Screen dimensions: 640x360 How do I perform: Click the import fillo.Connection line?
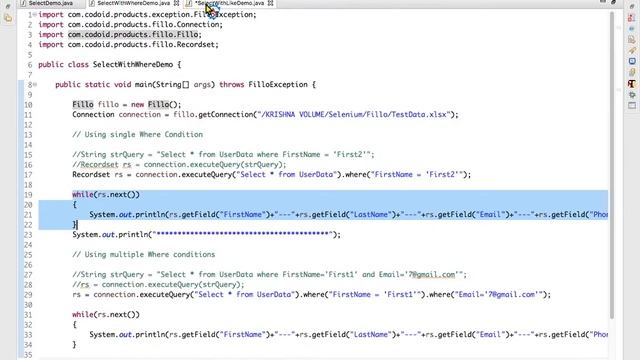[131, 24]
